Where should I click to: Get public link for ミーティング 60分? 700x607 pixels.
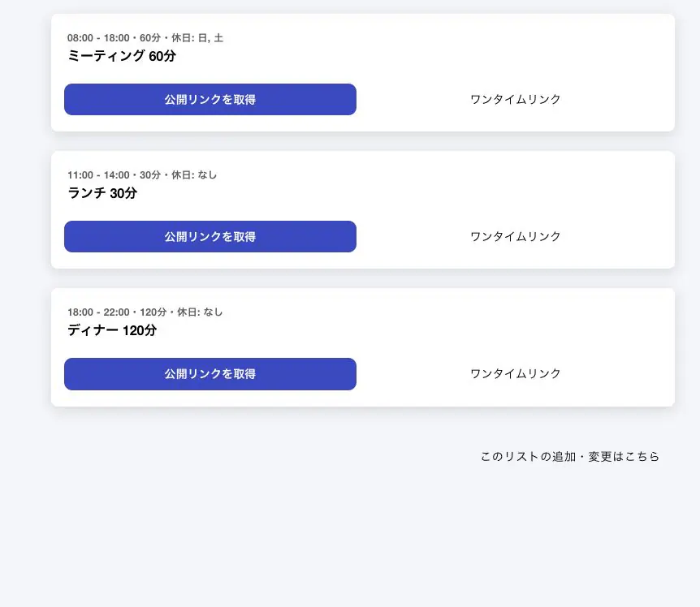click(x=210, y=99)
